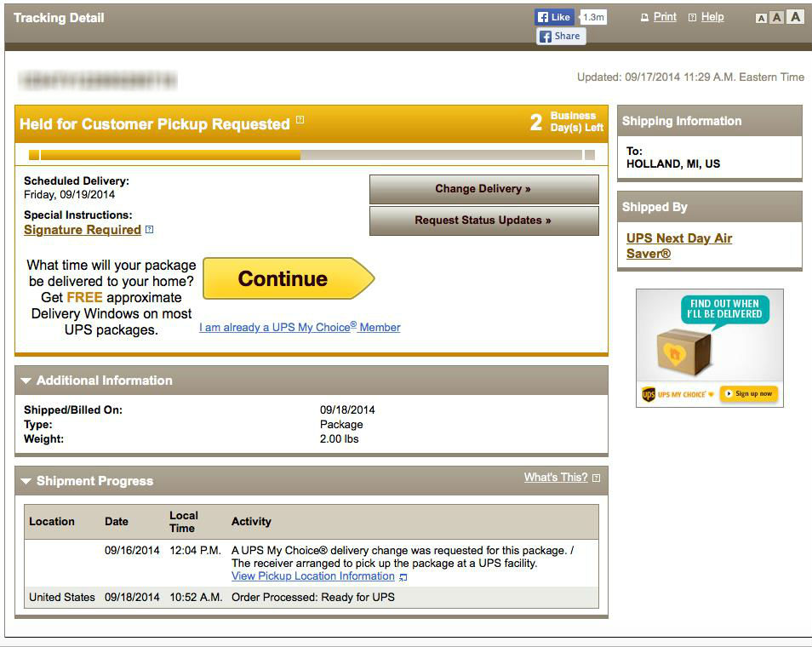Click the Location column header
The image size is (812, 647).
coord(52,522)
